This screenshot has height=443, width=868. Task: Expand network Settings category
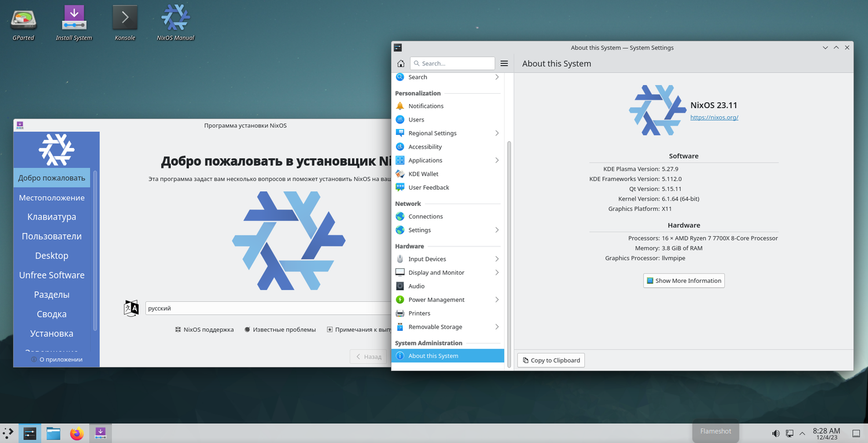496,230
